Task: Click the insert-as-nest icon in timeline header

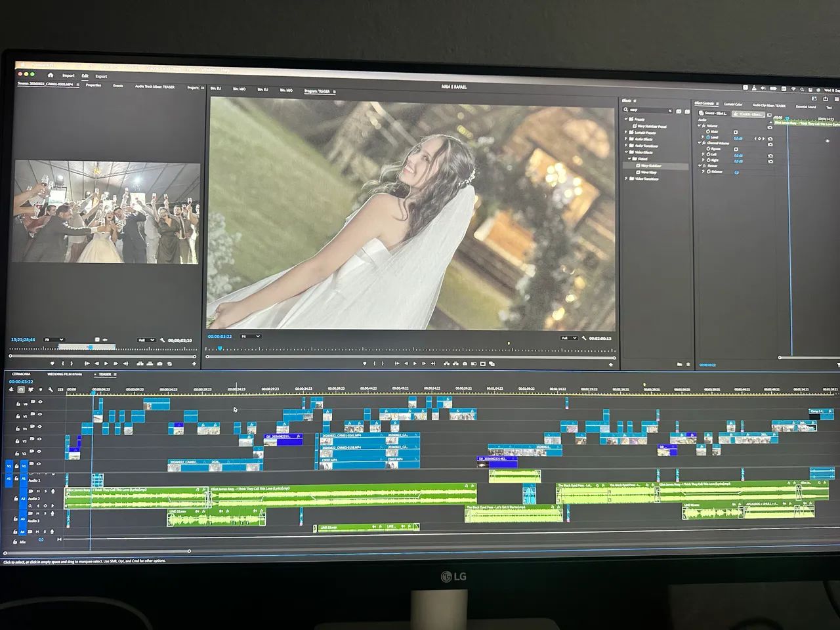Action: [x=11, y=389]
